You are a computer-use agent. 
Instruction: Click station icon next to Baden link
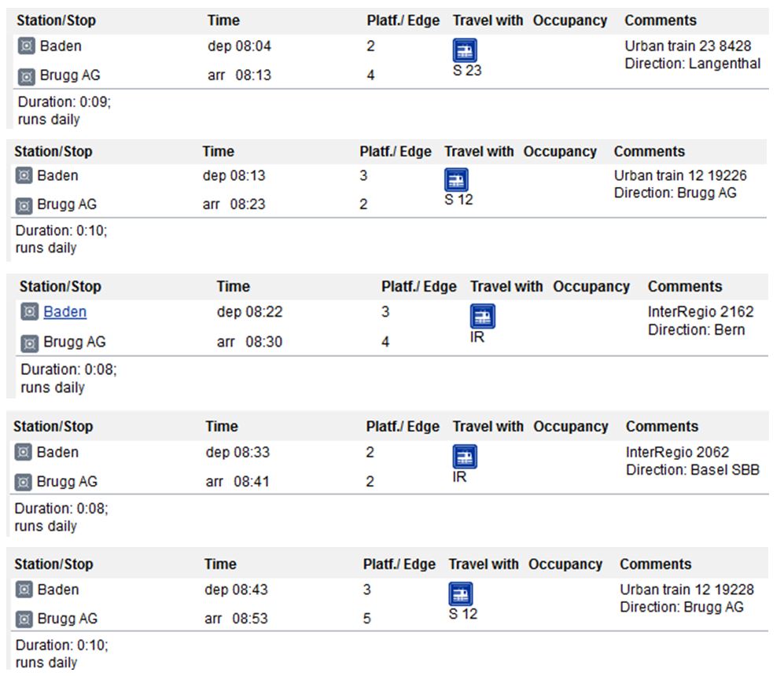pos(30,312)
